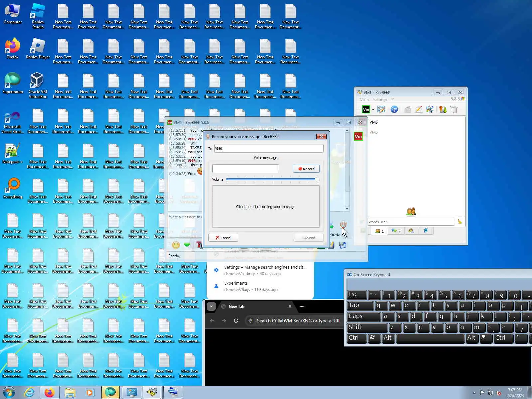The height and width of the screenshot is (399, 532).
Task: Open the Windows Start menu
Action: click(x=9, y=392)
